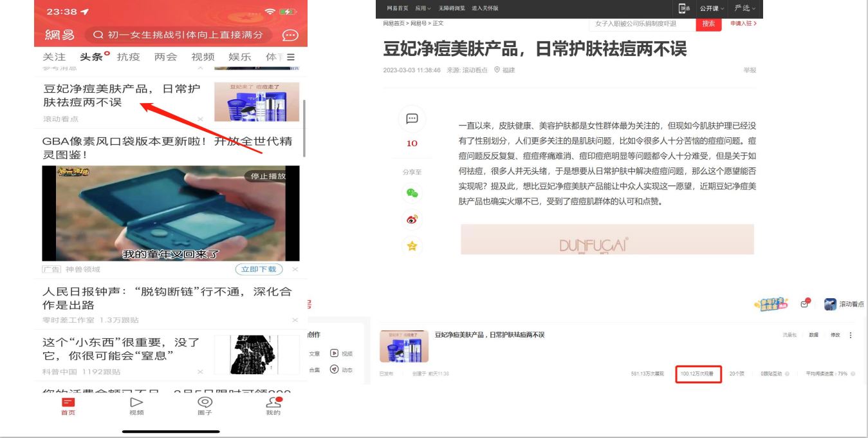Open the 视频 icon in bottom bar
This screenshot has height=438, width=868.
point(136,404)
